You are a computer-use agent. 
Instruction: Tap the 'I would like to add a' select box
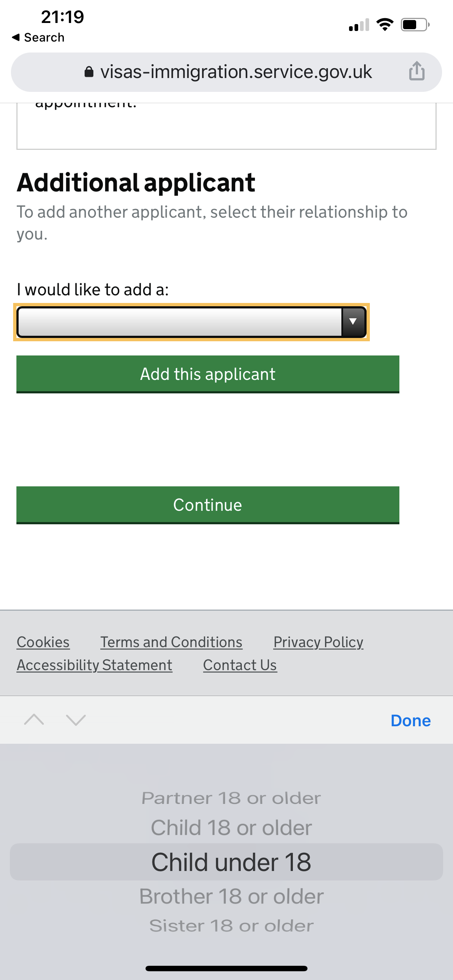(180, 322)
